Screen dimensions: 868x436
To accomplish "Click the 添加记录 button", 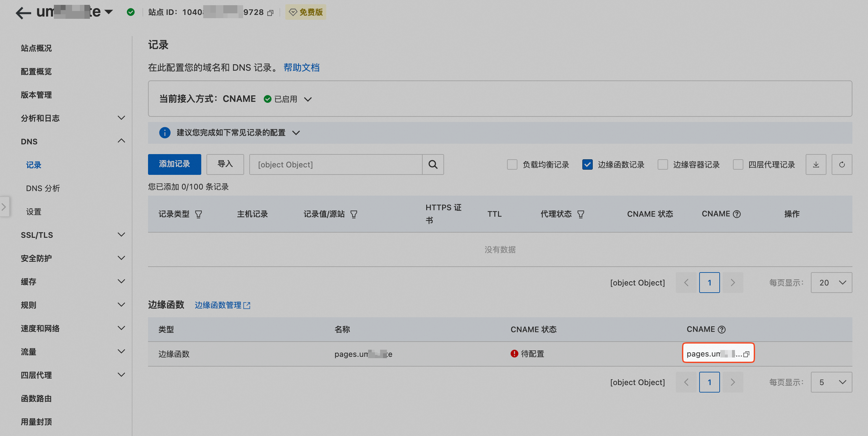I will tap(174, 164).
